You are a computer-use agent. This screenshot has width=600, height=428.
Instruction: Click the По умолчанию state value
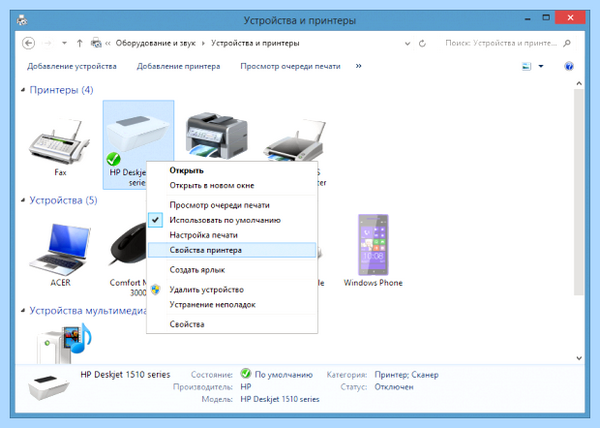click(x=284, y=375)
